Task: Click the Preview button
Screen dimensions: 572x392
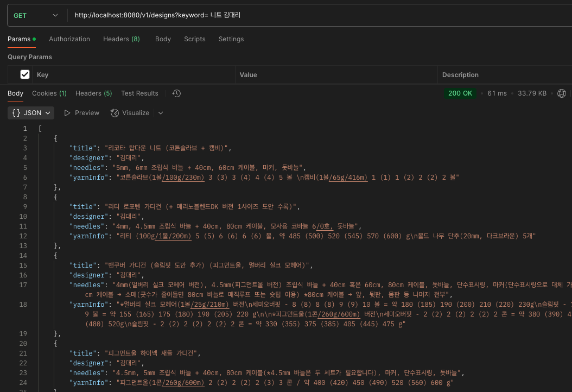Action: 82,113
